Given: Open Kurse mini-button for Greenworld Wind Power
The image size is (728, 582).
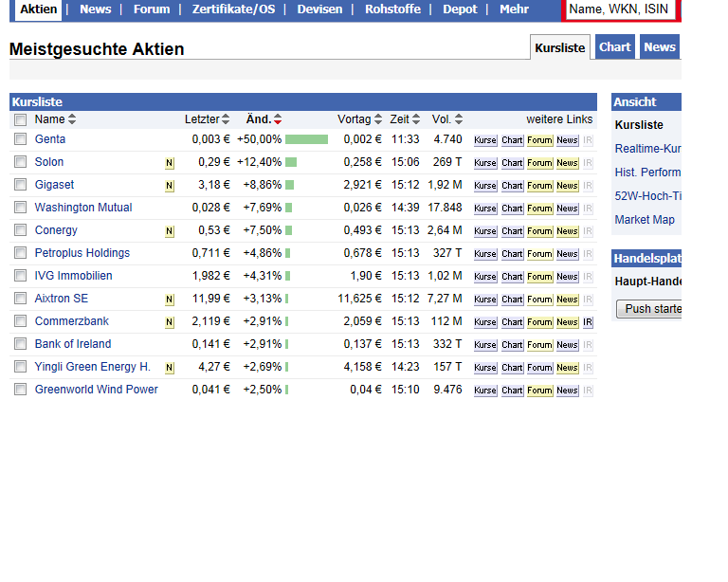Looking at the screenshot, I should point(485,391).
